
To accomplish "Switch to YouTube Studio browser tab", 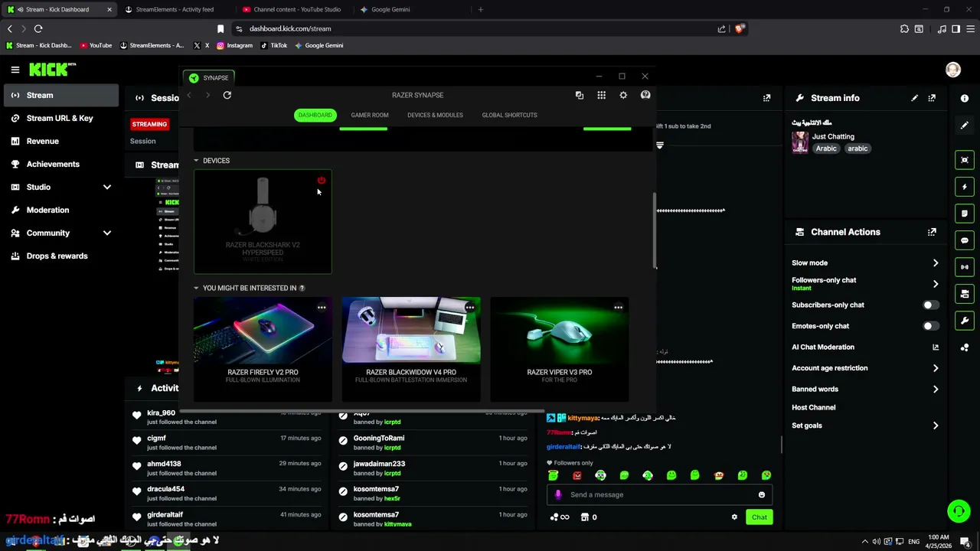I will click(297, 9).
